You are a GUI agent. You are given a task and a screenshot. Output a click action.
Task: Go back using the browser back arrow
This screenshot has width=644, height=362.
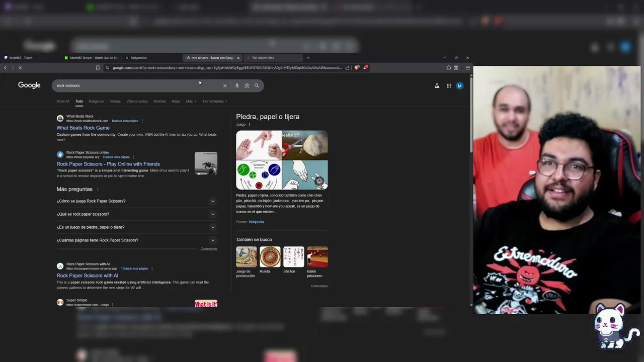pos(5,68)
